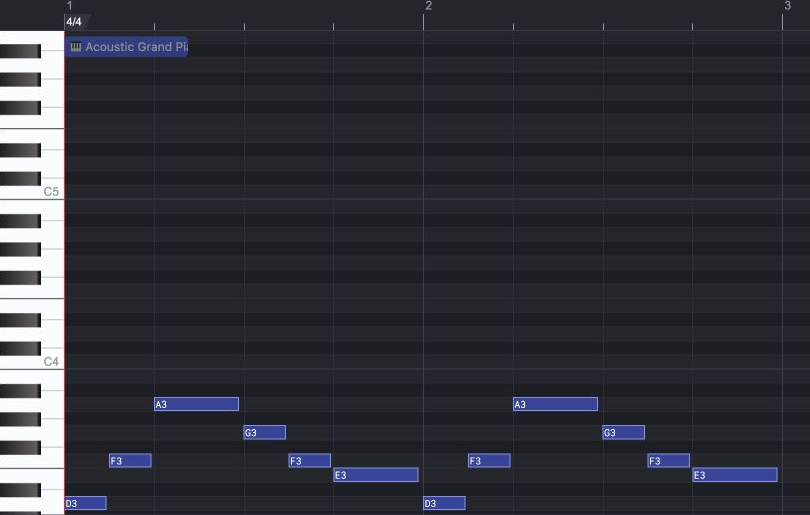Screen dimensions: 810x515
Task: Select the first F3 note in bar 2
Action: pos(489,461)
